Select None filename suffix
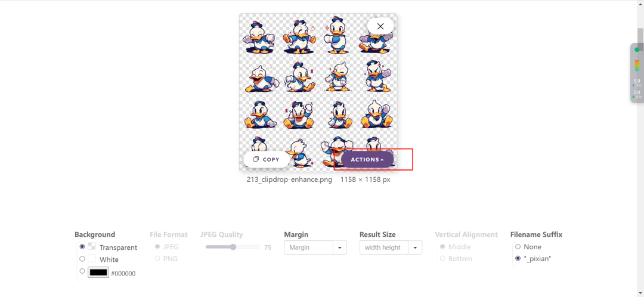Image resolution: width=644 pixels, height=297 pixels. click(x=518, y=247)
